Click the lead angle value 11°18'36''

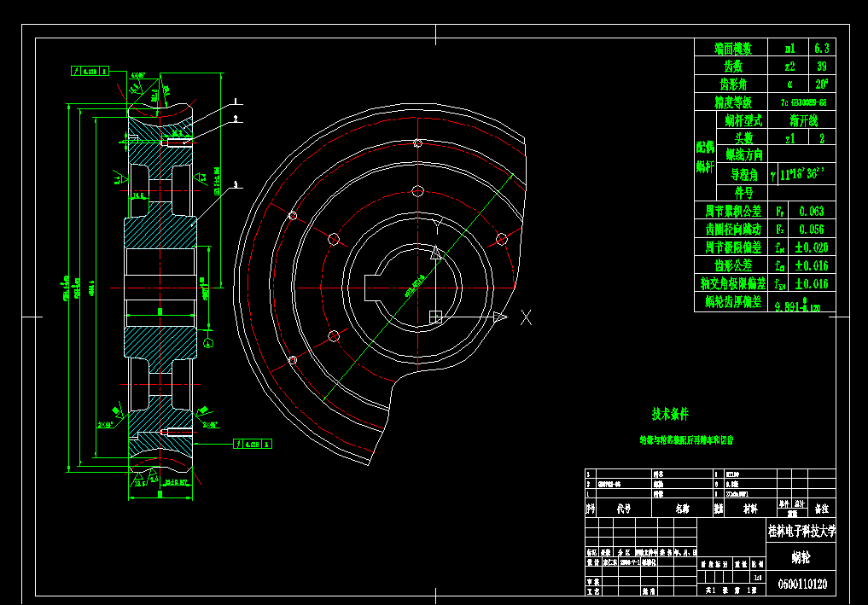[x=802, y=174]
